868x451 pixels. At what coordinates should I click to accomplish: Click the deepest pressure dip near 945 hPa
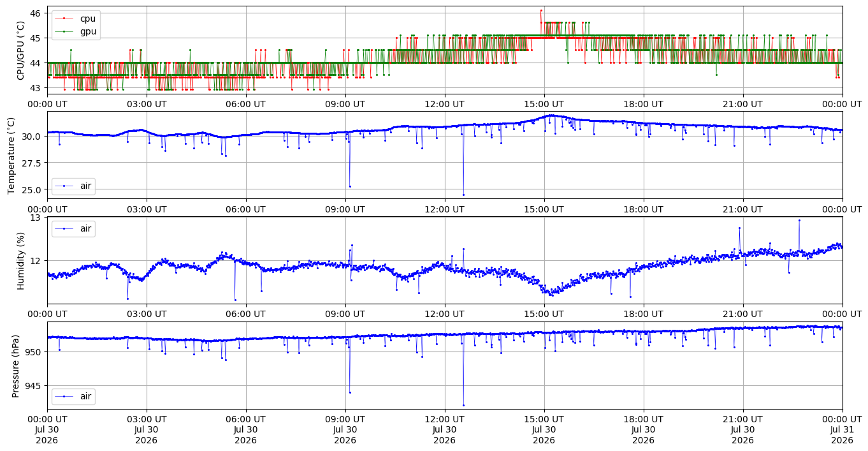[463, 405]
